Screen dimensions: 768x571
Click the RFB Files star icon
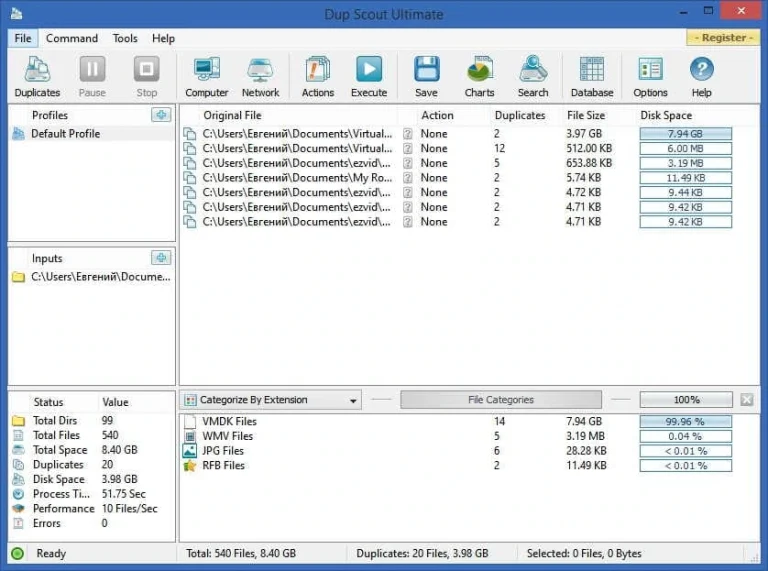tap(190, 465)
